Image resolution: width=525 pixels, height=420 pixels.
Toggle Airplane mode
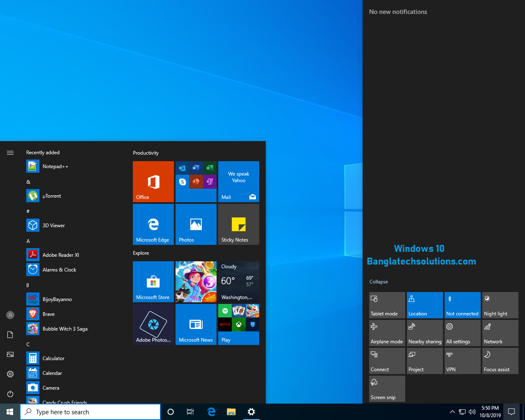click(x=387, y=333)
